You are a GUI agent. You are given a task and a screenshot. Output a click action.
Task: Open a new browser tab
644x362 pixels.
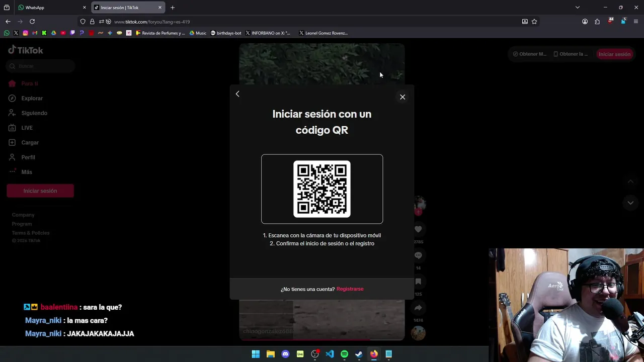(x=173, y=8)
